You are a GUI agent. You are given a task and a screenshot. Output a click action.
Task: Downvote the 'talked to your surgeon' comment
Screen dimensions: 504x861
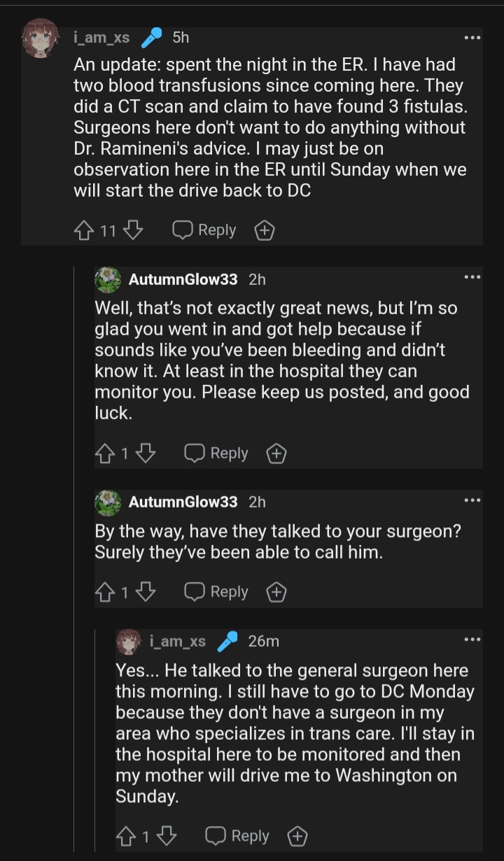(x=146, y=592)
